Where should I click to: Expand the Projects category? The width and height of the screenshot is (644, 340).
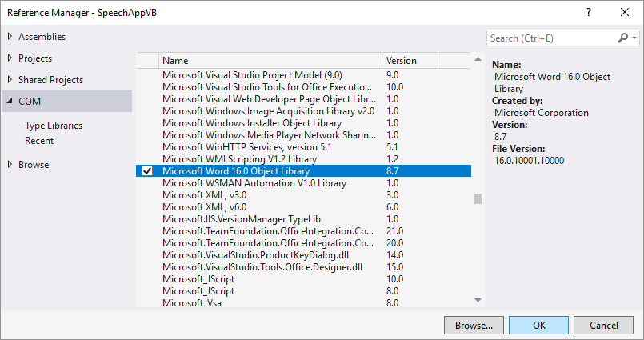[10, 58]
